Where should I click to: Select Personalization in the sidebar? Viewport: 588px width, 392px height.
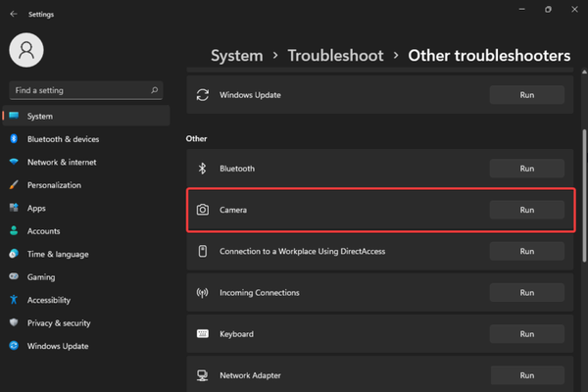tap(54, 185)
